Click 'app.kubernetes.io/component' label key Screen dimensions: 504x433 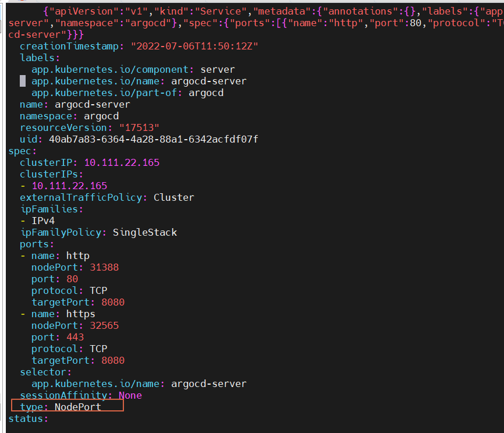(110, 70)
